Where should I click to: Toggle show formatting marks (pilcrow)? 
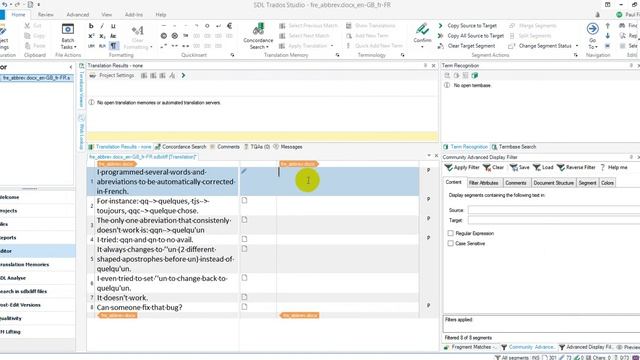(x=113, y=46)
